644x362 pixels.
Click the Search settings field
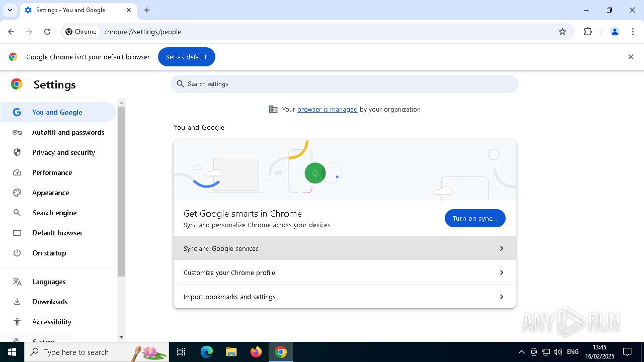[x=345, y=84]
